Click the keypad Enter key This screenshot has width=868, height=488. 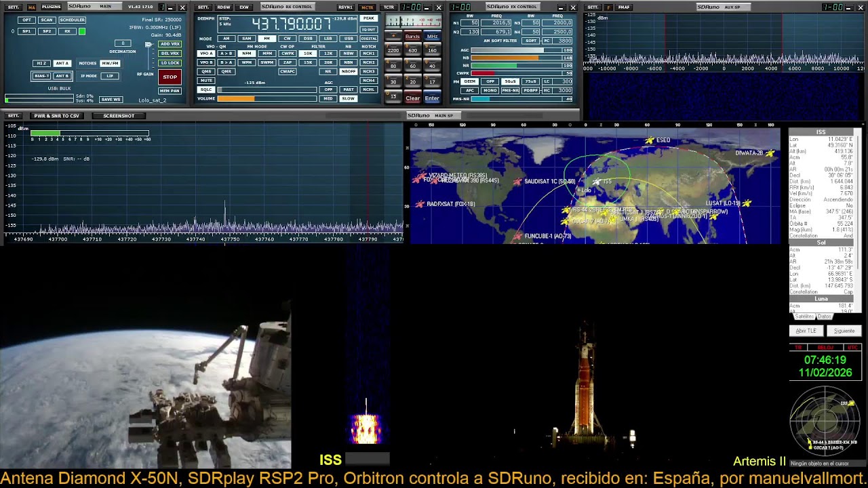coord(432,98)
